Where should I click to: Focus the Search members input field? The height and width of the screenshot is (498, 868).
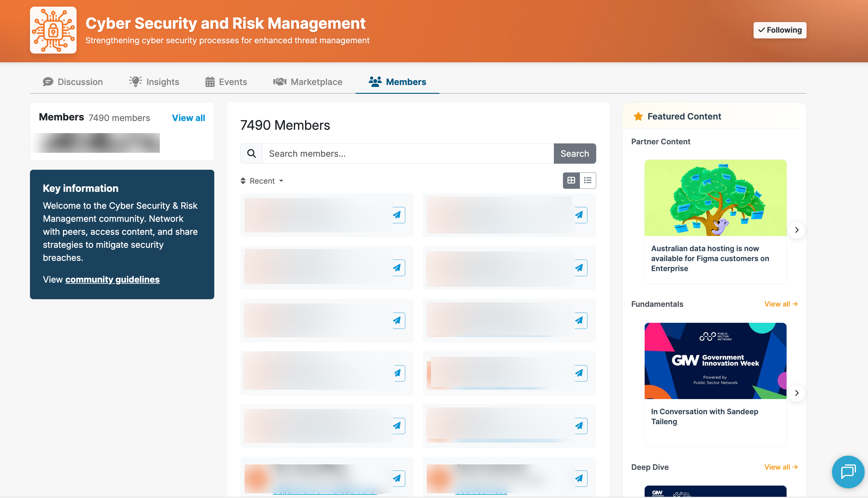408,154
